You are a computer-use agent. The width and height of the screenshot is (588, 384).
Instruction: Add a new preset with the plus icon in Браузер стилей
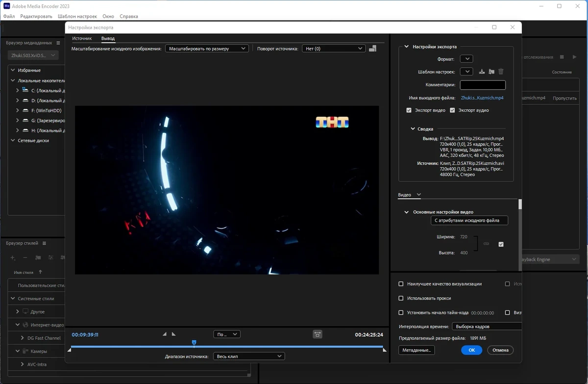tap(13, 257)
